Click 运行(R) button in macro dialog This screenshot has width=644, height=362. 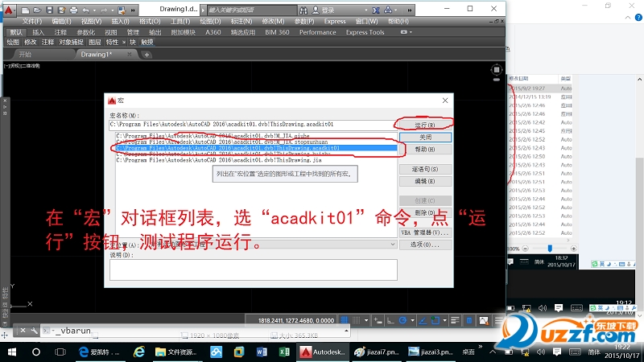[x=425, y=125]
